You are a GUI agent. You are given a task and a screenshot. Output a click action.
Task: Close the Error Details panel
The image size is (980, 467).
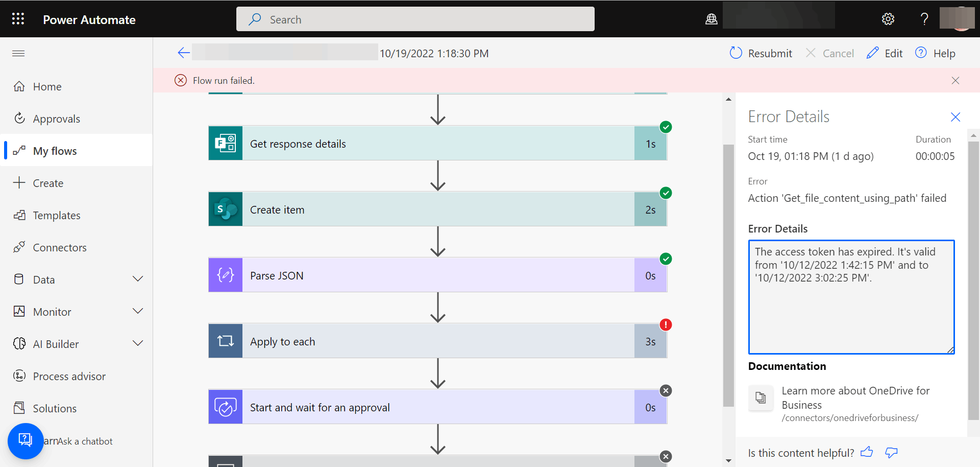pyautogui.click(x=955, y=117)
